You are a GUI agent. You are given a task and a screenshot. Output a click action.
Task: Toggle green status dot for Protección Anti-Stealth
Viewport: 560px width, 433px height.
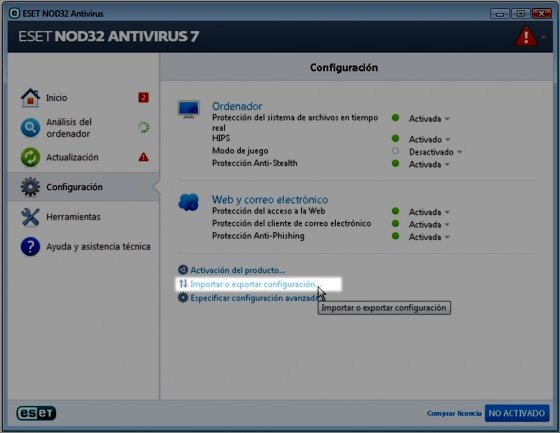pos(395,163)
